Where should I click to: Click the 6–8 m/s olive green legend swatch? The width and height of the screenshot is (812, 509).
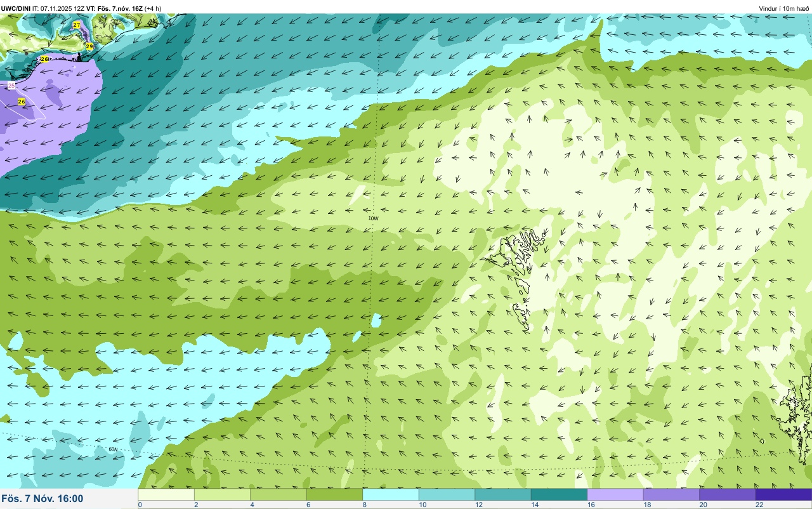[334, 494]
